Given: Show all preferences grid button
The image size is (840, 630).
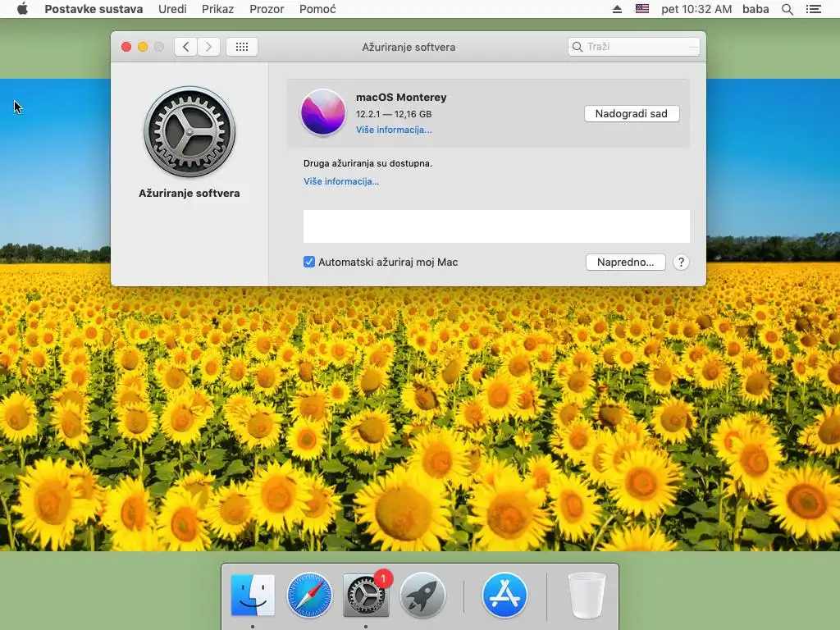Looking at the screenshot, I should point(242,47).
